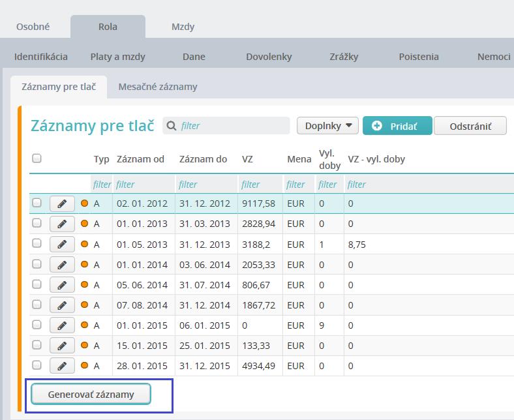
Task: Focus the main filter search field
Action: (x=226, y=126)
